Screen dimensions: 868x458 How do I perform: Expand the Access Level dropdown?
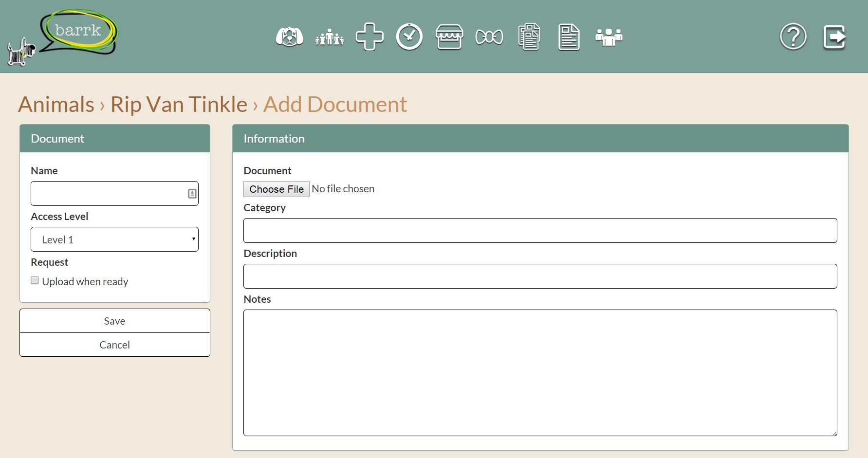(x=114, y=239)
